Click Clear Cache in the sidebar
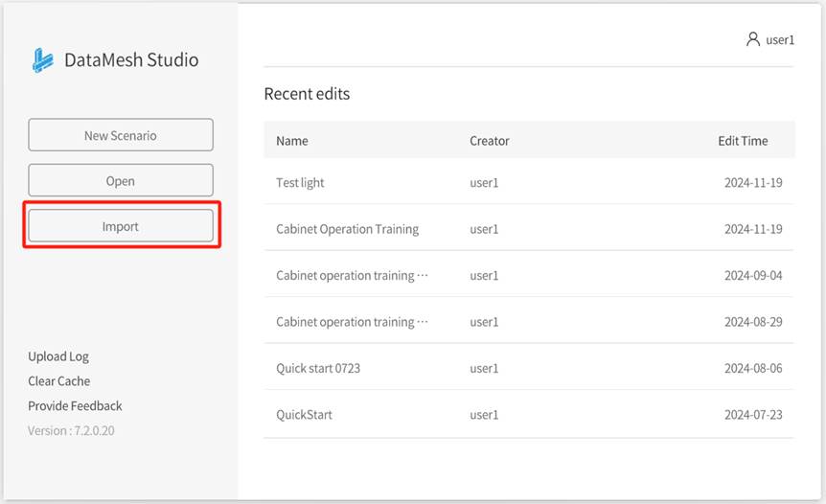826x504 pixels. (x=59, y=381)
